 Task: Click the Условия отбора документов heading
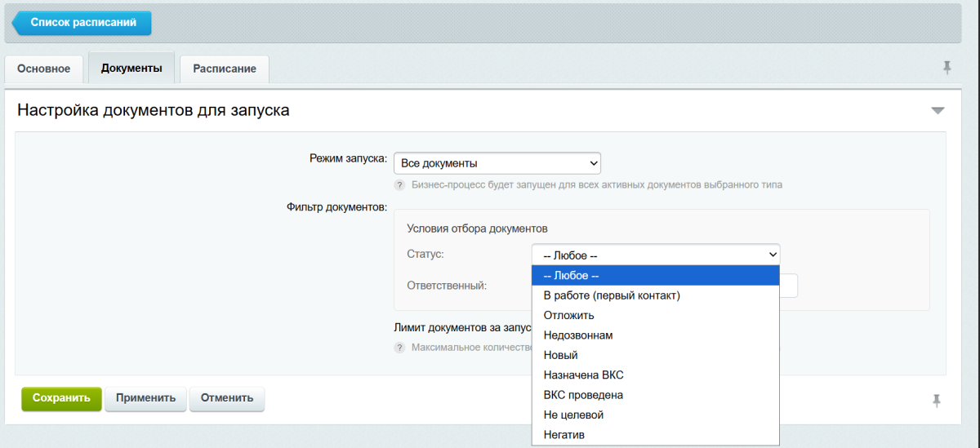[477, 228]
